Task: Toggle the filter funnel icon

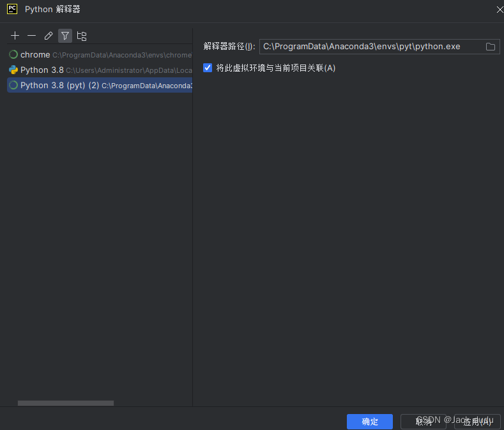Action: point(65,36)
